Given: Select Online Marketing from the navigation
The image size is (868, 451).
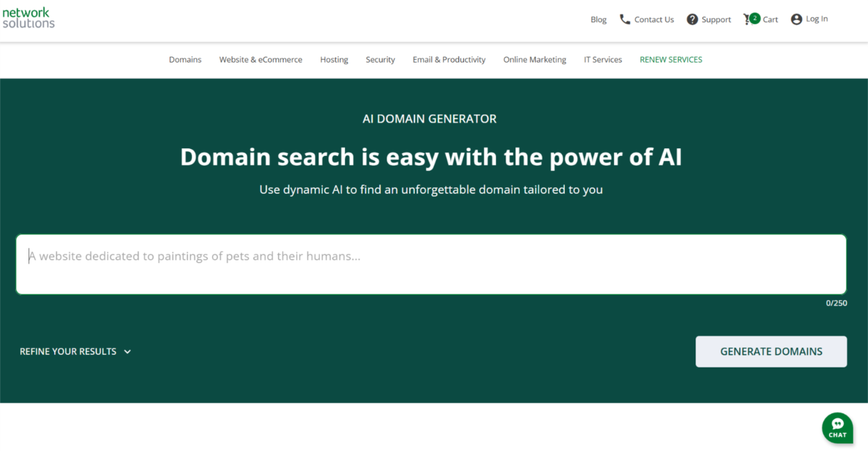Looking at the screenshot, I should click(x=534, y=60).
